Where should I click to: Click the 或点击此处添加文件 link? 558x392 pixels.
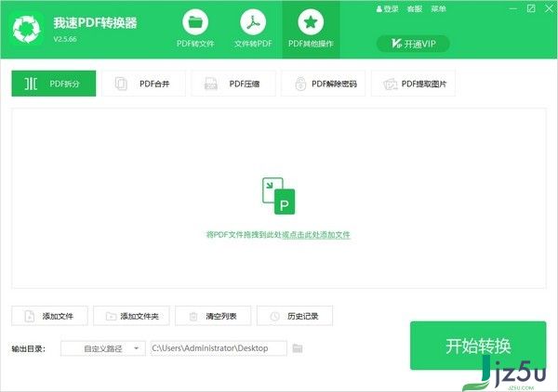[x=316, y=235]
